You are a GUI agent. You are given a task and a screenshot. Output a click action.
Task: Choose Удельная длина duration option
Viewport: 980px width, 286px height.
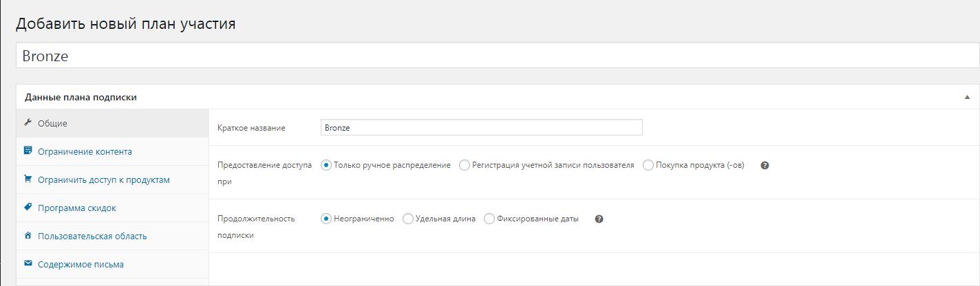pyautogui.click(x=408, y=219)
